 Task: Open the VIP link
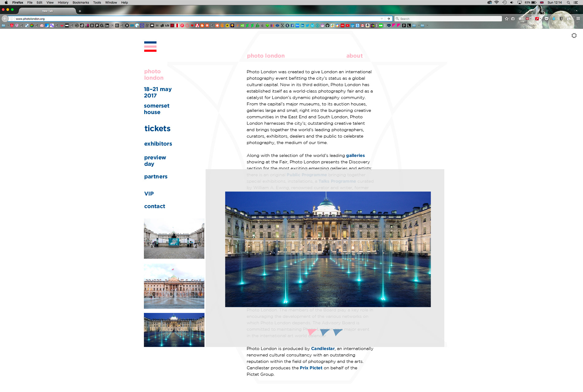pyautogui.click(x=149, y=194)
